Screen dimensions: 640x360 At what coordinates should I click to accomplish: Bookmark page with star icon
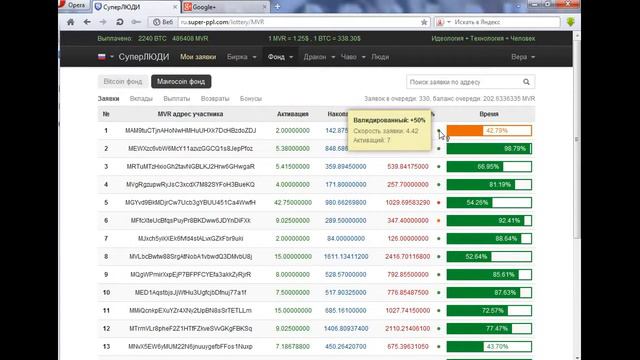(424, 22)
